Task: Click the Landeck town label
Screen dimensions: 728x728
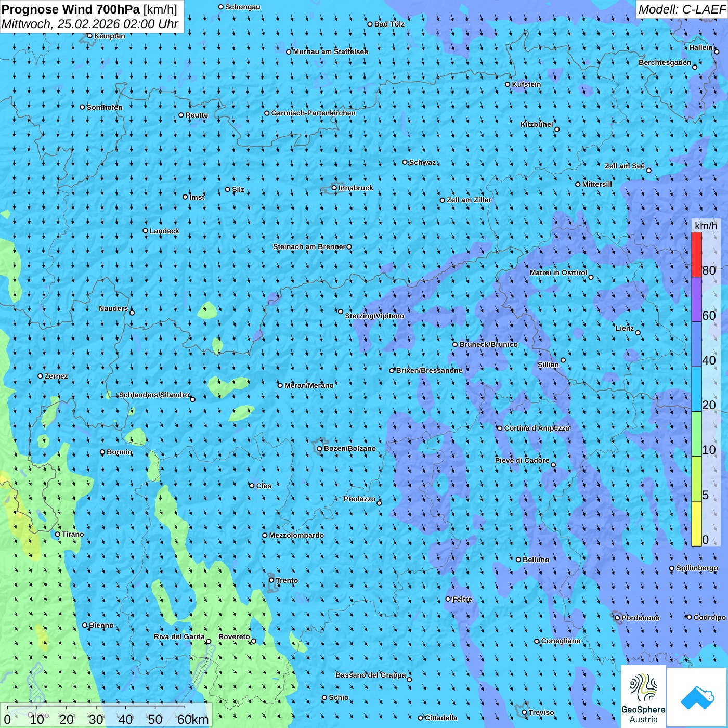Action: pos(164,231)
